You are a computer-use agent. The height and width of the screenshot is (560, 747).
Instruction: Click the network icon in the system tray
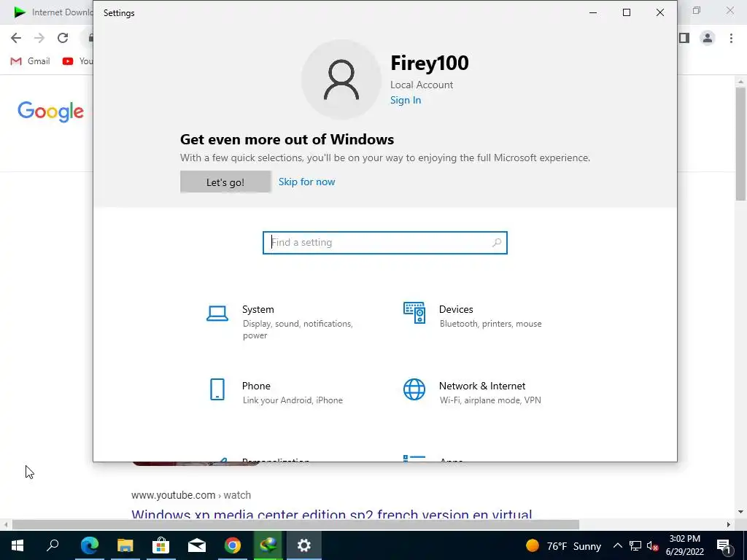pyautogui.click(x=635, y=545)
